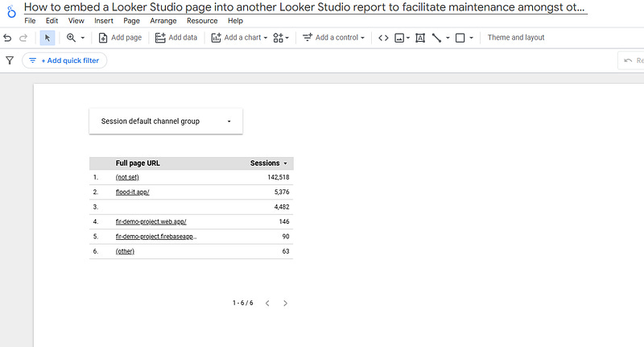Insert a text box
Screen dimensions: 644x347
point(419,38)
